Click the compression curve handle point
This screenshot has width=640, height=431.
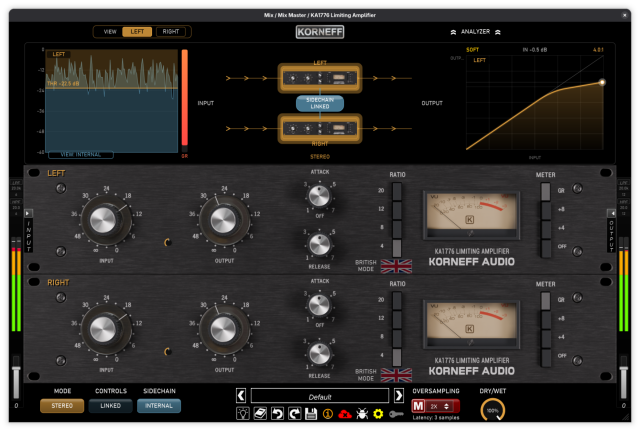(602, 82)
